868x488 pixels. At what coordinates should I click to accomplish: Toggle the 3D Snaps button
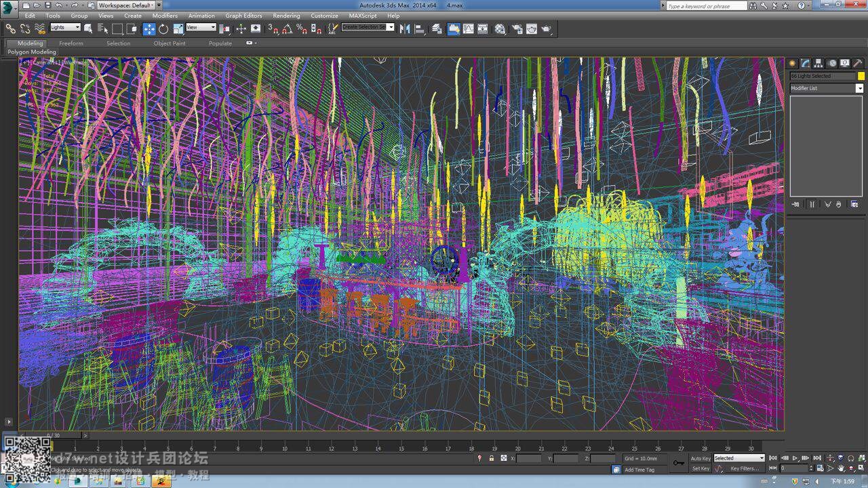[273, 28]
